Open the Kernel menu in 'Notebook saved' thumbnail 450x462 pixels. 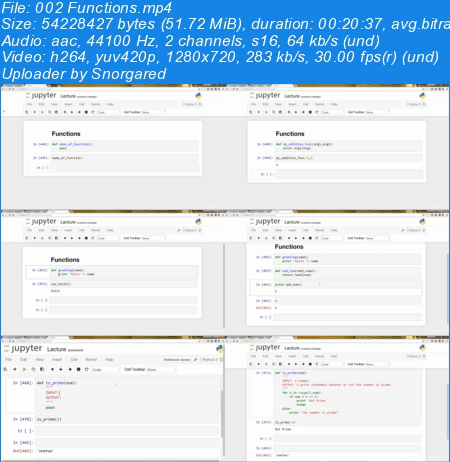(91, 360)
